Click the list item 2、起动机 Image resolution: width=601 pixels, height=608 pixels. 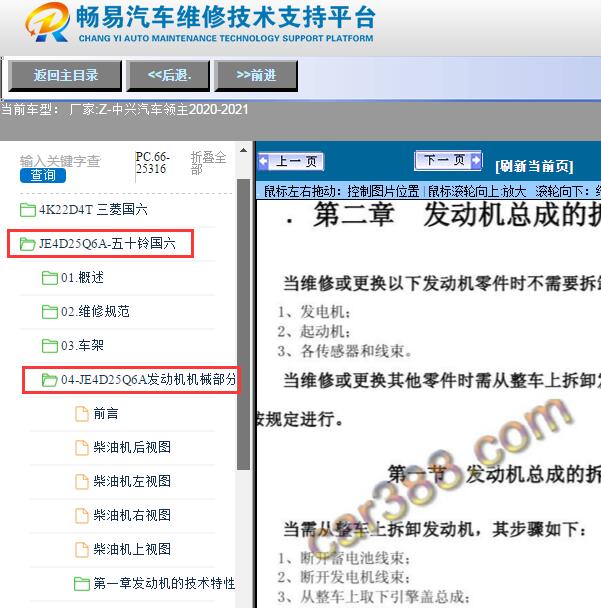[314, 331]
